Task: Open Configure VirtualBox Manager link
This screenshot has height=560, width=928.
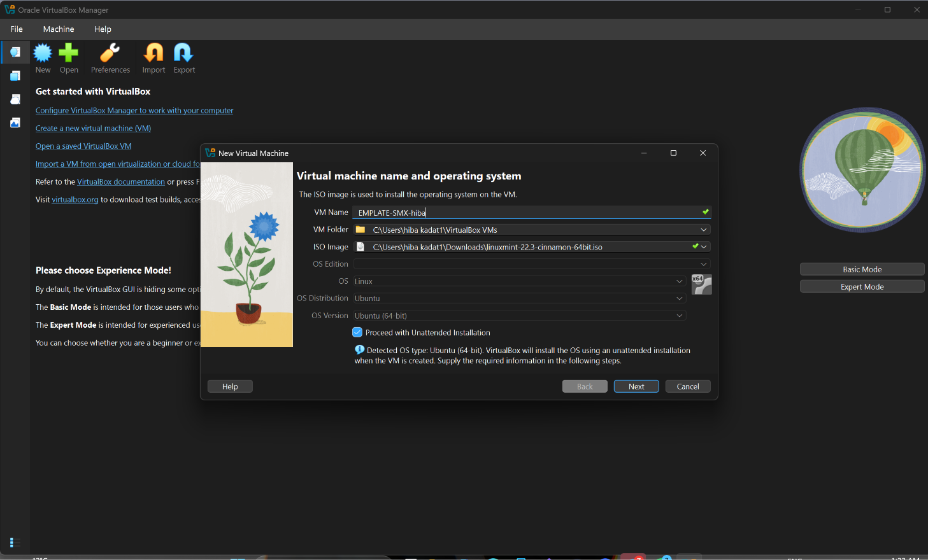Action: pos(134,111)
